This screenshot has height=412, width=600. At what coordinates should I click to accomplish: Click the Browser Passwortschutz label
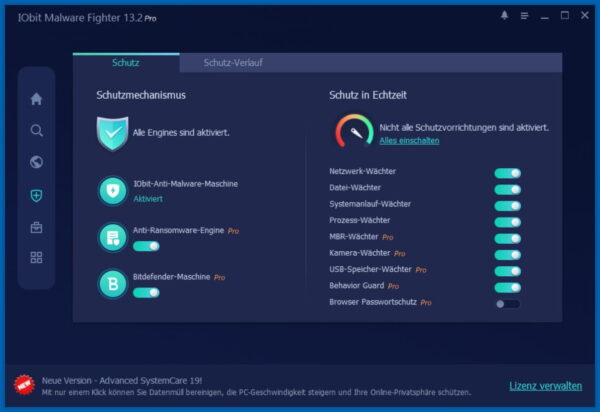coord(373,302)
